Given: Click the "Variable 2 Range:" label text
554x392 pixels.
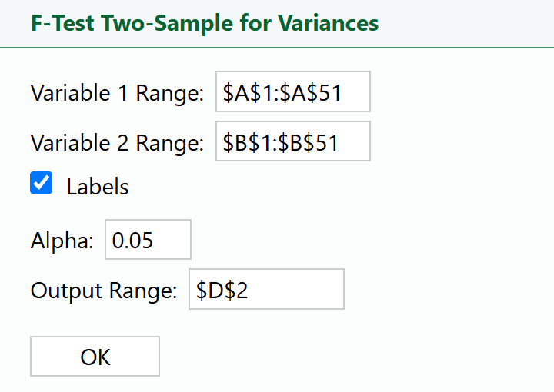Looking at the screenshot, I should click(x=117, y=142).
